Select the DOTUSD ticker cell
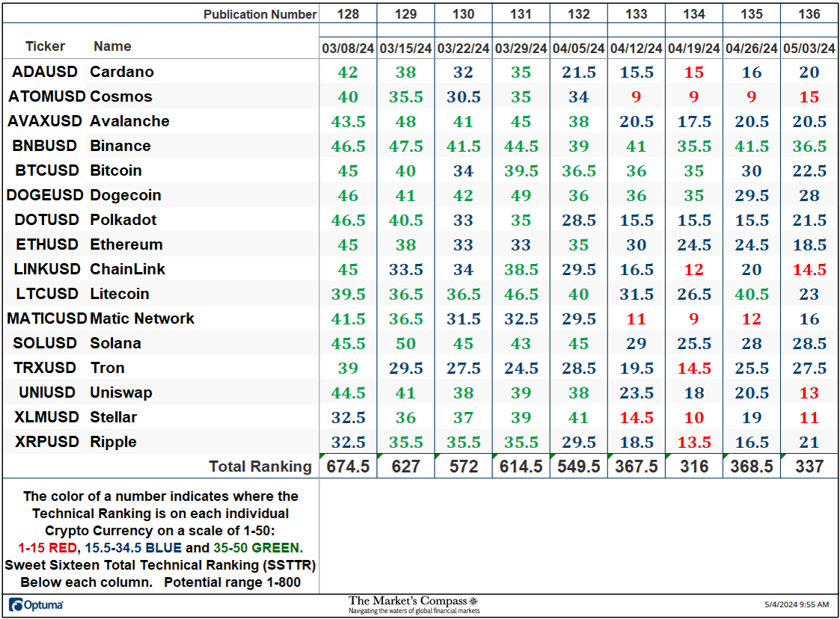 tap(46, 220)
